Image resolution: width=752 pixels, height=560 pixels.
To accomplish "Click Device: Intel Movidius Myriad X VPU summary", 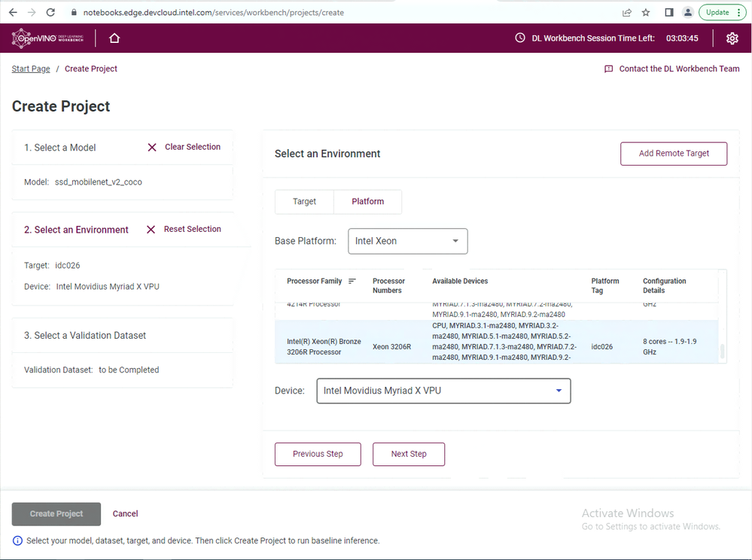I will click(x=92, y=287).
